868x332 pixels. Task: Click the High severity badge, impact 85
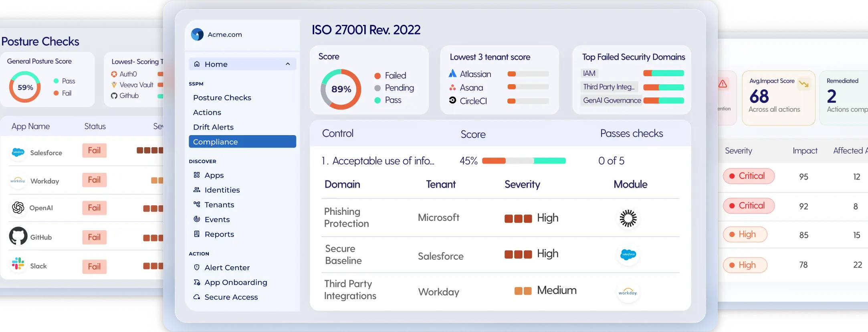pos(745,235)
